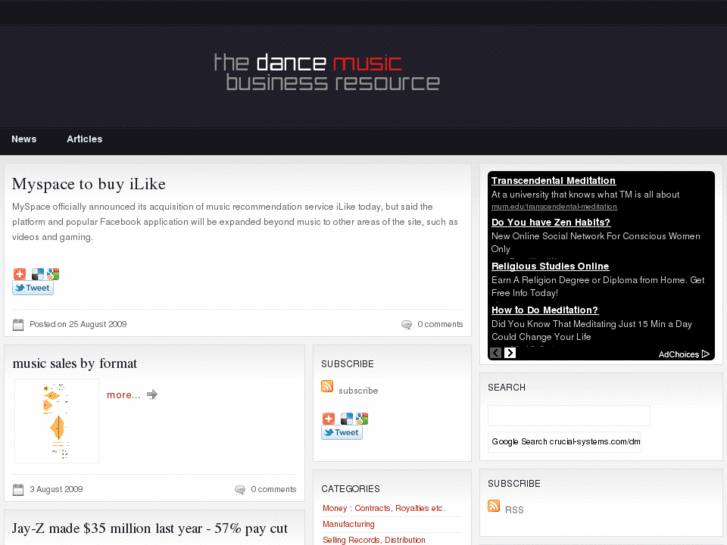Click the Delicious bookmark icon under the Myspace post
Viewport: 727px width, 545px height.
[x=38, y=274]
